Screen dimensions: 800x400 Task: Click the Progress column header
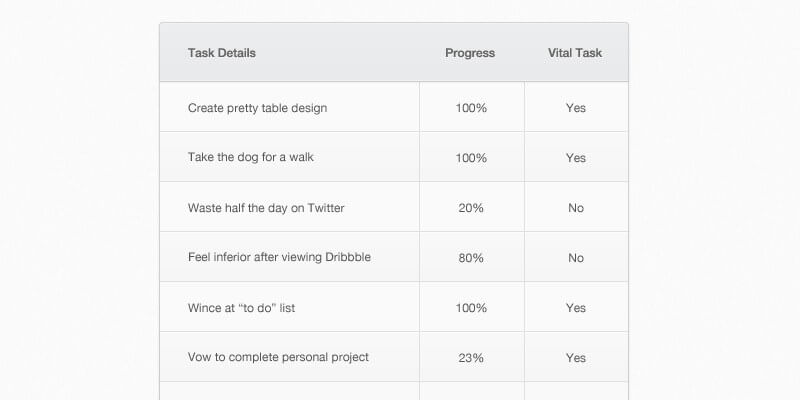pyautogui.click(x=470, y=53)
